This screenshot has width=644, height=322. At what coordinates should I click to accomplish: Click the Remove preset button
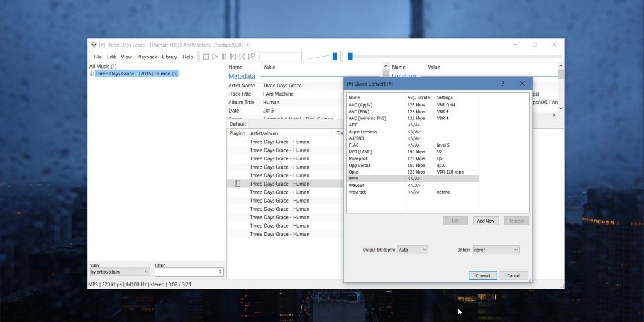click(x=516, y=221)
